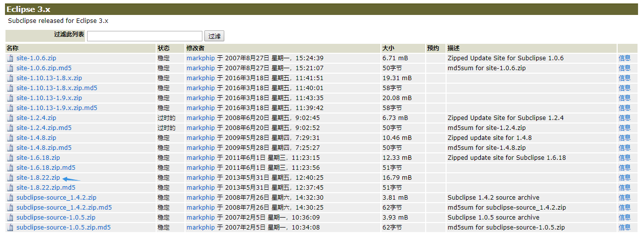Screen dimensions: 644x241
Task: Open 信息 link for site-1.4.8.zip
Action: click(625, 138)
